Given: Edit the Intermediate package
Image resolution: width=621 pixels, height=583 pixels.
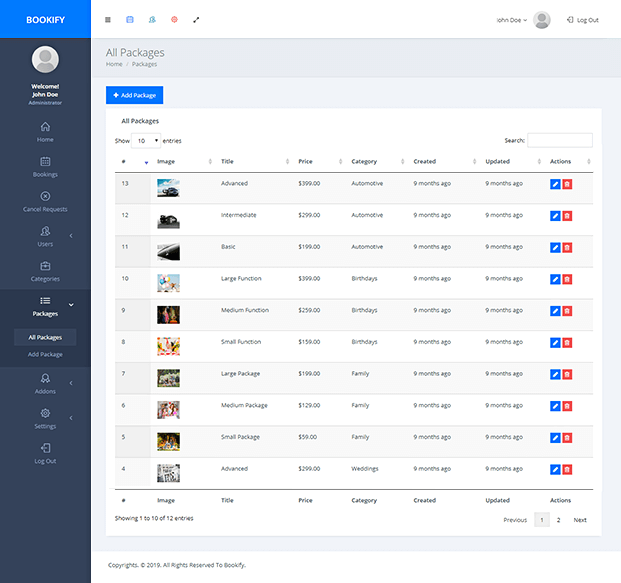Looking at the screenshot, I should tap(555, 216).
